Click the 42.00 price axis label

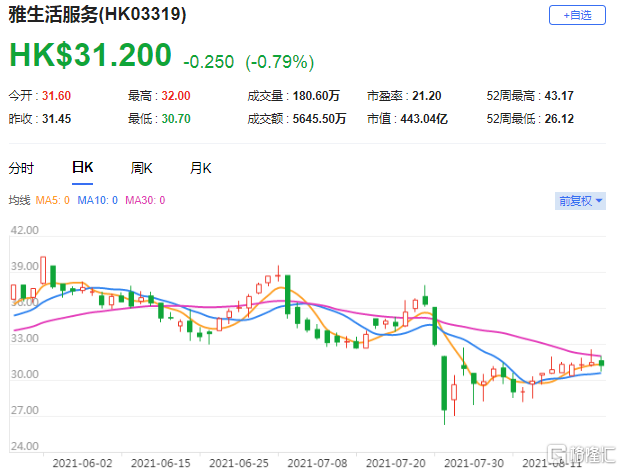(x=25, y=231)
